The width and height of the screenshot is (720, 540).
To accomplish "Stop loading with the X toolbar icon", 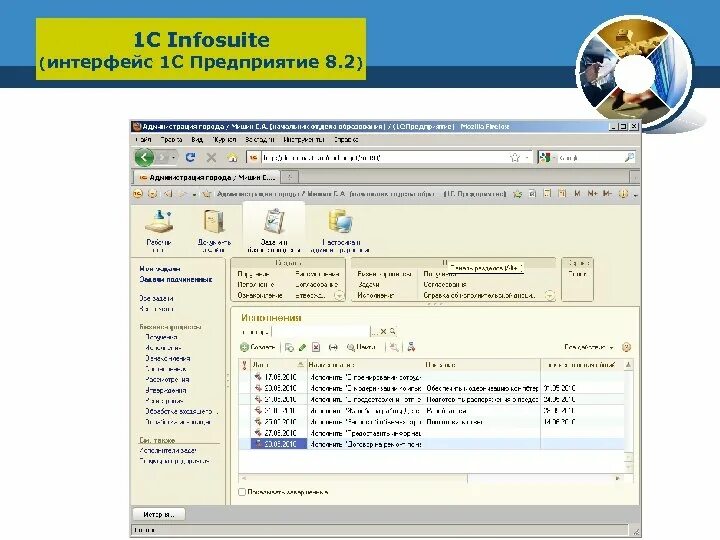I will [x=211, y=158].
